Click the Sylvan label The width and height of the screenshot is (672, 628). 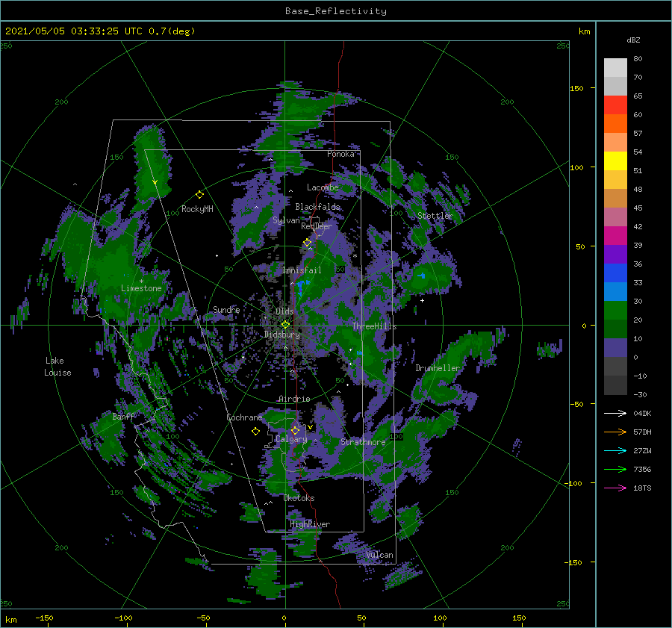(286, 220)
